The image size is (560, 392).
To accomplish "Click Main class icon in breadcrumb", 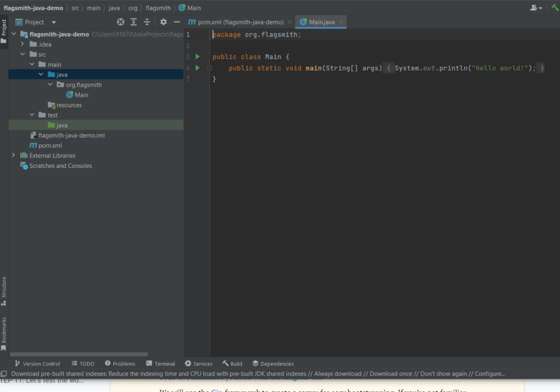I will coord(182,8).
